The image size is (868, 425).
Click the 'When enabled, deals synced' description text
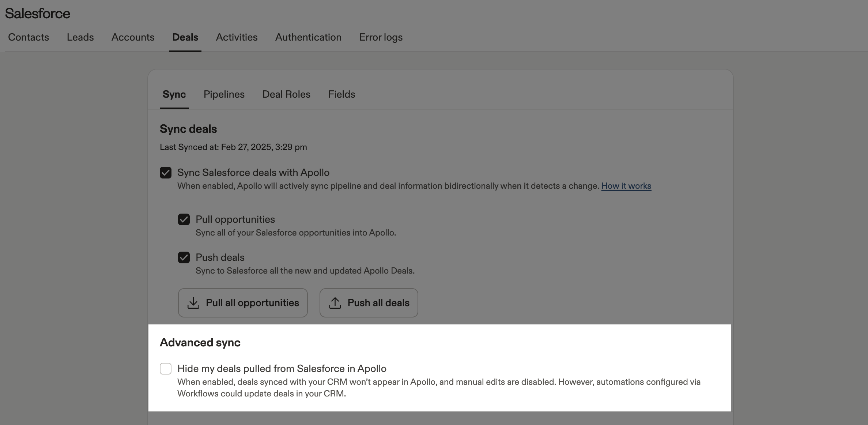pyautogui.click(x=439, y=388)
